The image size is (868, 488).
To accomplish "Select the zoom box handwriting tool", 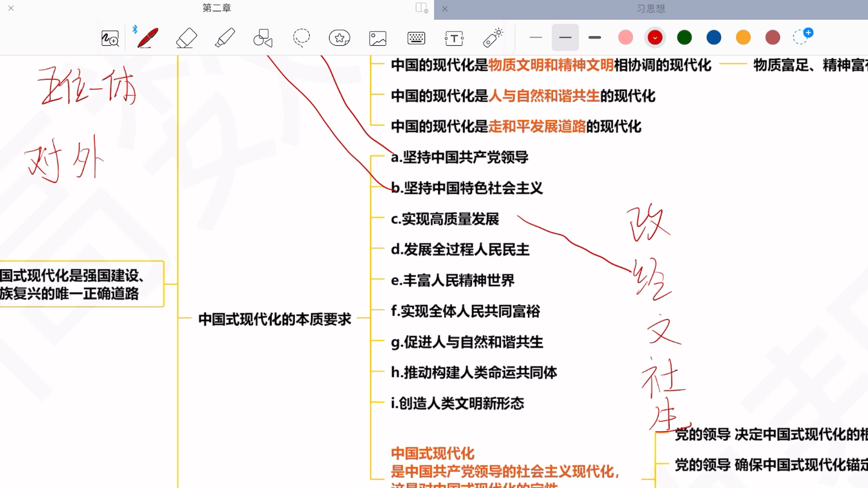I will [110, 39].
